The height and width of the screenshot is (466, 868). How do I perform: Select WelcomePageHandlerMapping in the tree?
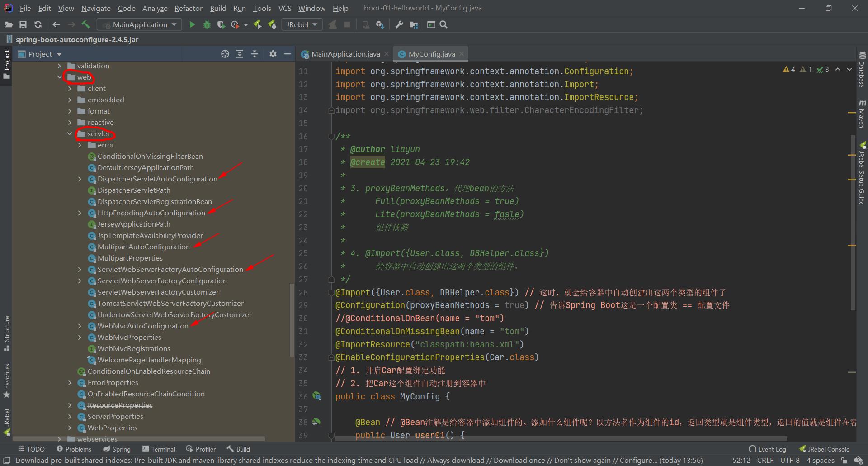pyautogui.click(x=149, y=360)
